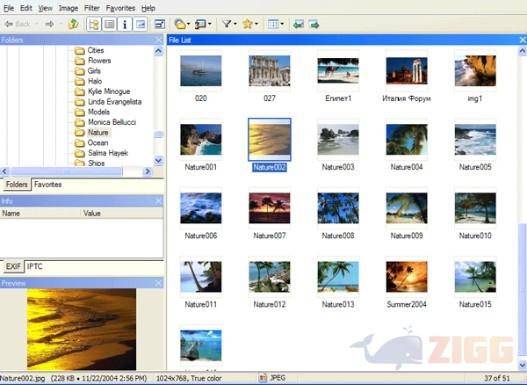Select the Halo folder
Viewport: 527px width, 385px height.
coord(95,81)
